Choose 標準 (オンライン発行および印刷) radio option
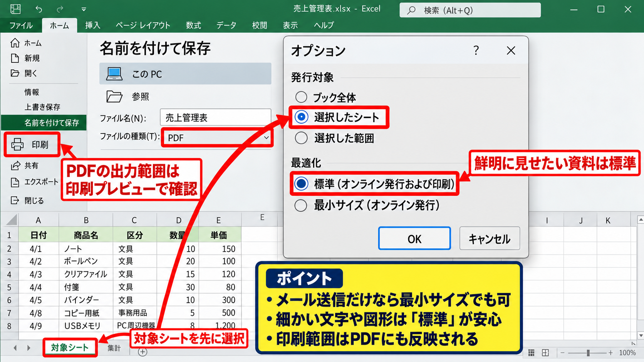The height and width of the screenshot is (362, 644). 301,184
